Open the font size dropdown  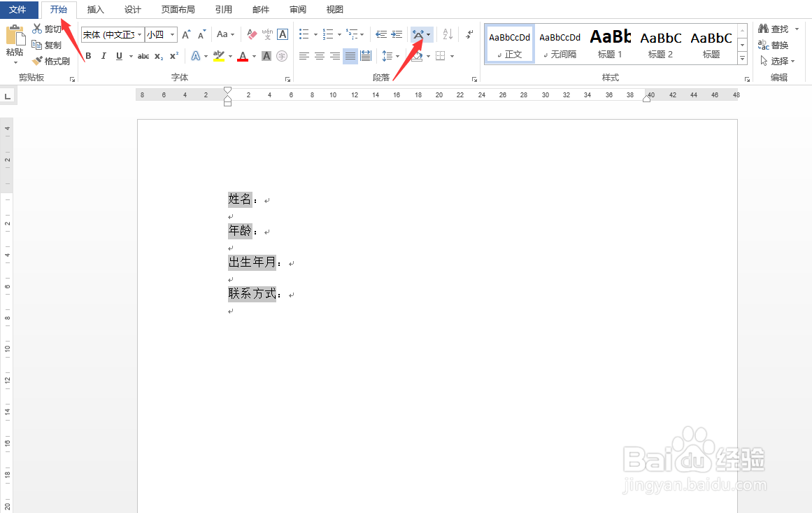[x=171, y=34]
